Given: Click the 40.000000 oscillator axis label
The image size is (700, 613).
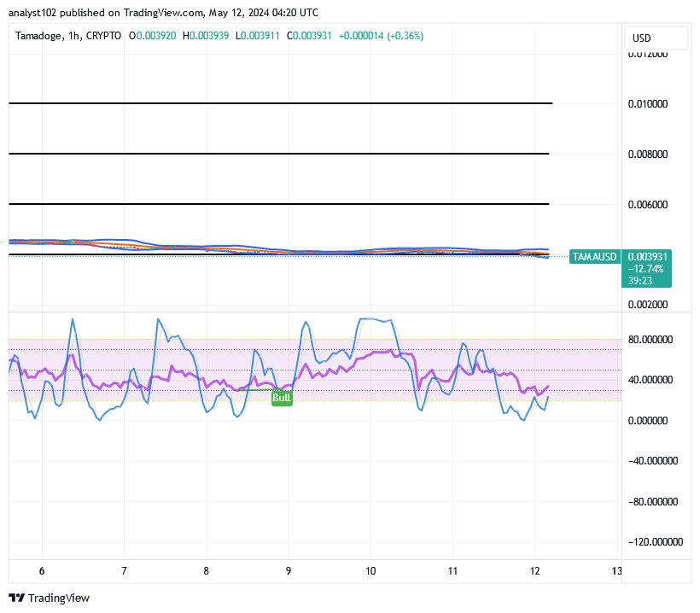Looking at the screenshot, I should pos(650,380).
